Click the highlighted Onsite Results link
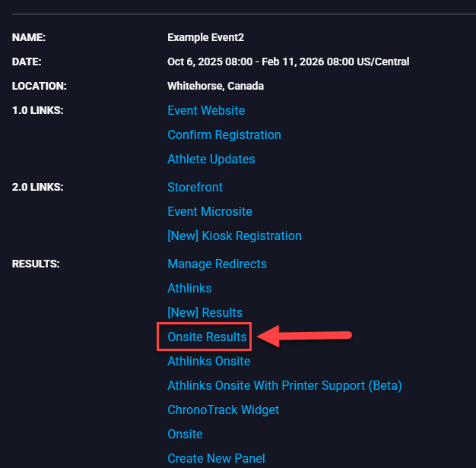Screen dimensions: 476x468 pyautogui.click(x=207, y=337)
